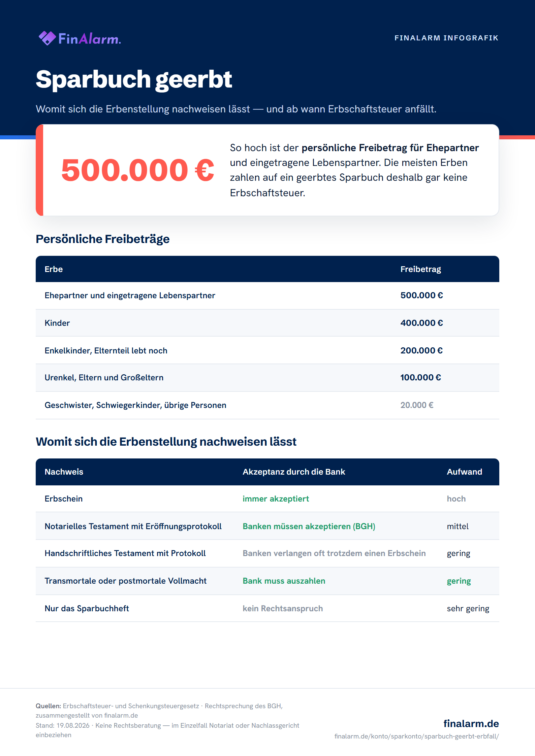Screen dimensions: 535x756
Task: Open the finalarm.de footer link
Action: pyautogui.click(x=471, y=723)
